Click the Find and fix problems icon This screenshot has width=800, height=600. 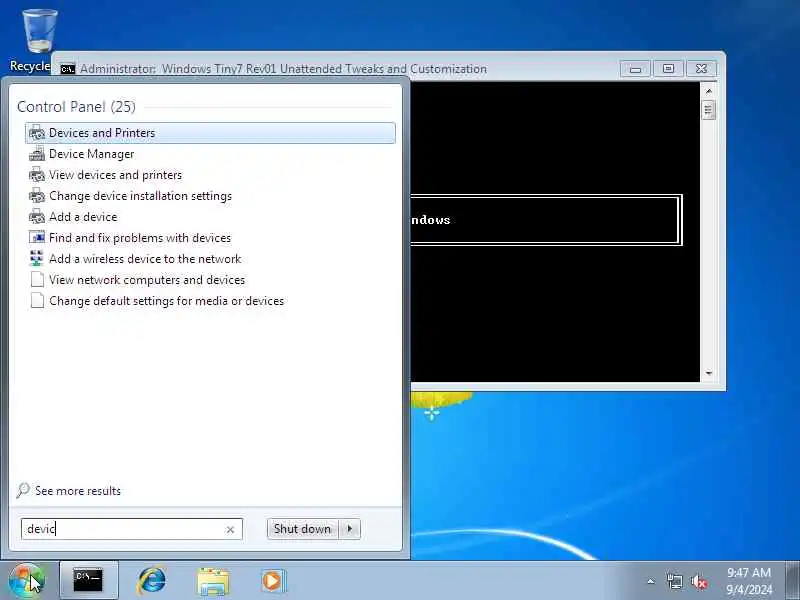coord(37,238)
